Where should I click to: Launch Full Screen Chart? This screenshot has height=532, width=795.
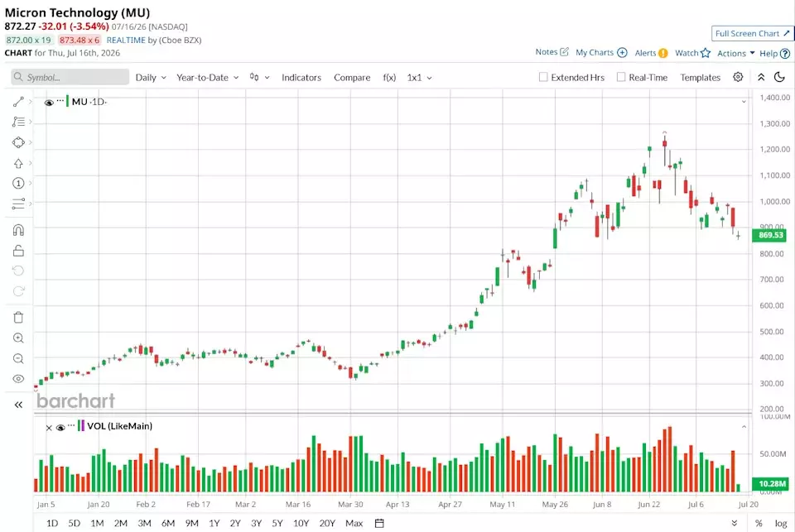753,33
